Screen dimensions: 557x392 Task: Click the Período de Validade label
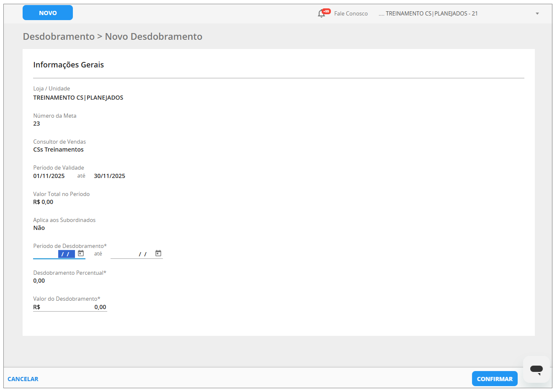click(59, 168)
